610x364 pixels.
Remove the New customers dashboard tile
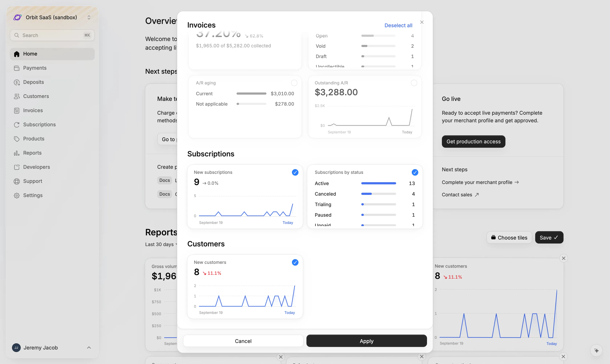(x=564, y=258)
